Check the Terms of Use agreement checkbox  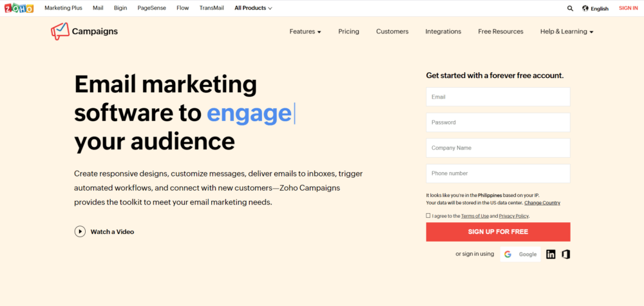tap(428, 216)
